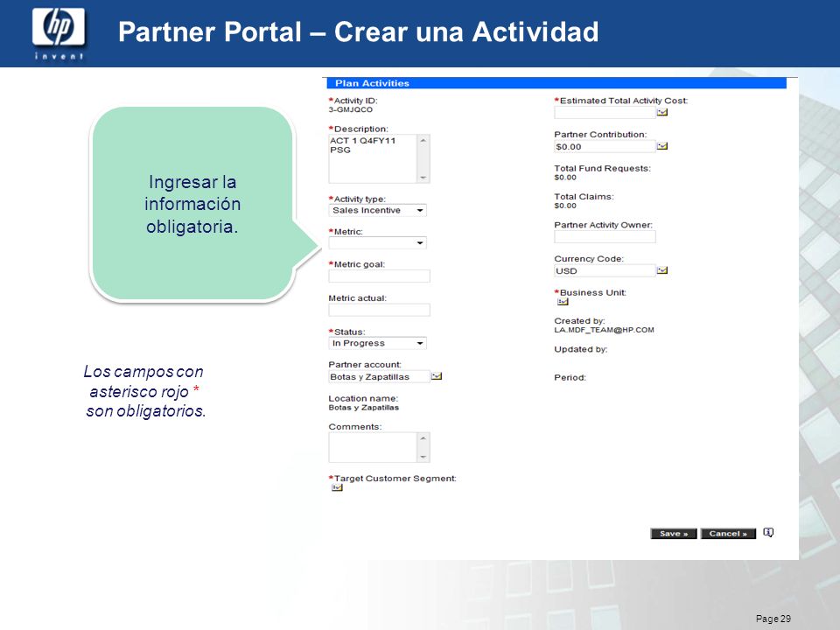Expand the empty Metric dropdown

(x=421, y=243)
